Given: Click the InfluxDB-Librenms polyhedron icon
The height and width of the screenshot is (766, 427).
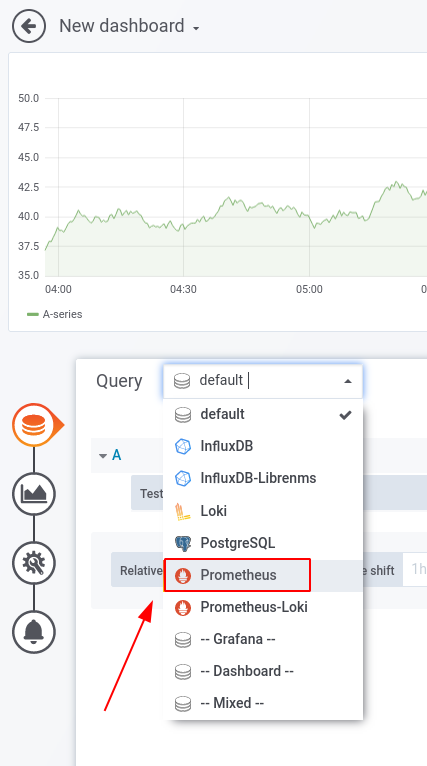Looking at the screenshot, I should pos(182,478).
